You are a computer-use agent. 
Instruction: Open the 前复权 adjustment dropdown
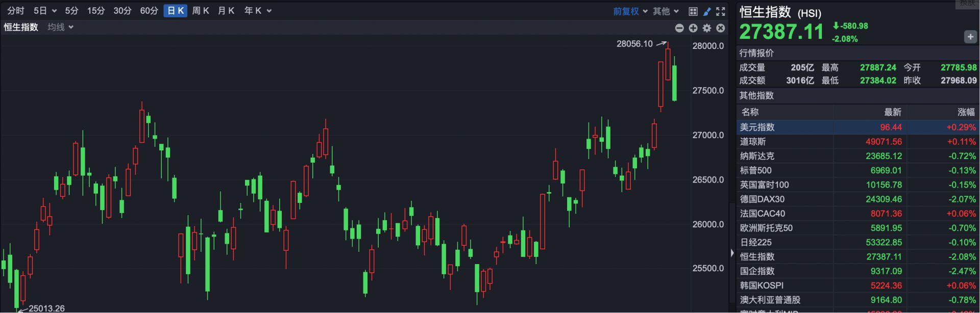pos(630,11)
